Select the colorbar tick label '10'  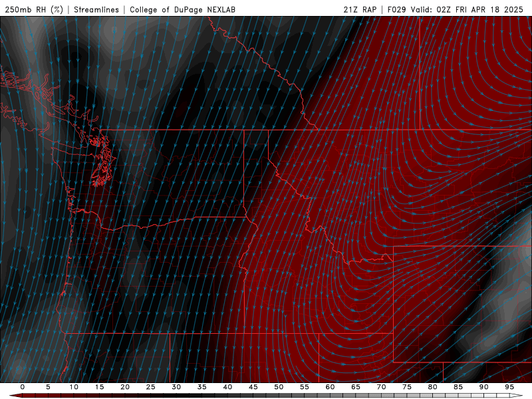(74, 387)
